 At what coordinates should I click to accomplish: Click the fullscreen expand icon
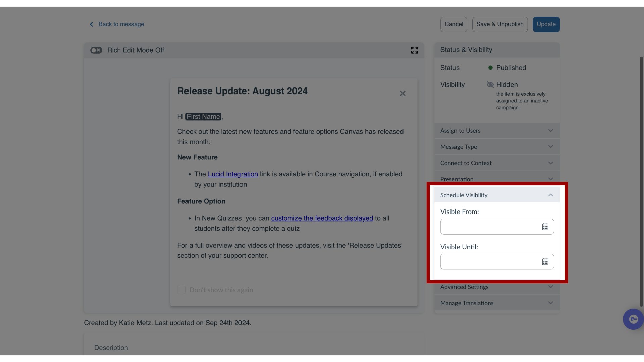[x=415, y=50]
